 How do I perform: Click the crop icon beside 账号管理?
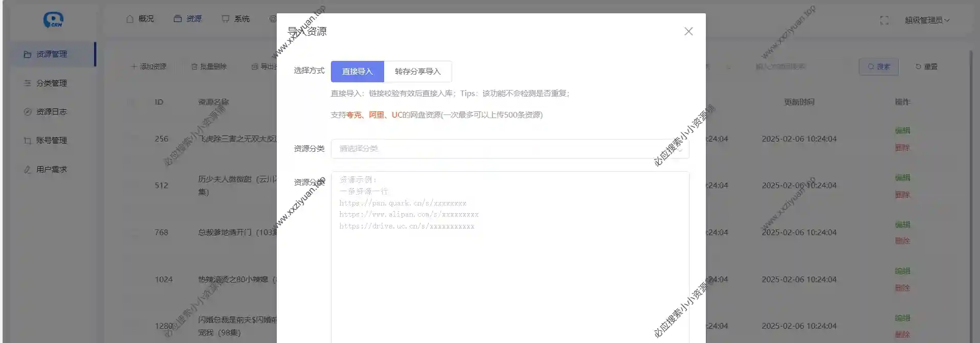28,141
